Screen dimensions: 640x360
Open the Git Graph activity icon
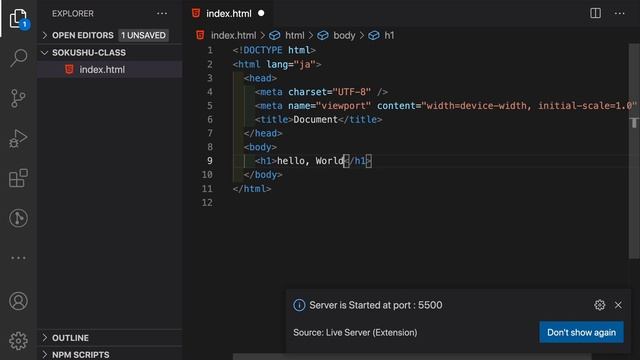[x=18, y=218]
